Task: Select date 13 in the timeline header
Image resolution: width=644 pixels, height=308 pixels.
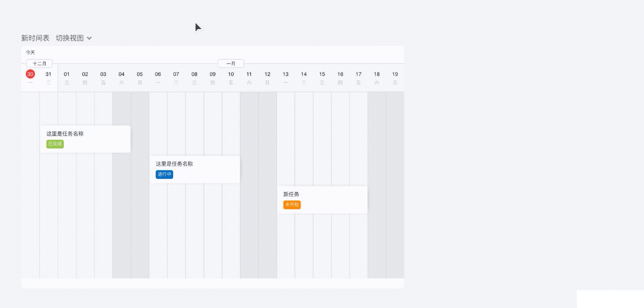Action: click(x=285, y=78)
